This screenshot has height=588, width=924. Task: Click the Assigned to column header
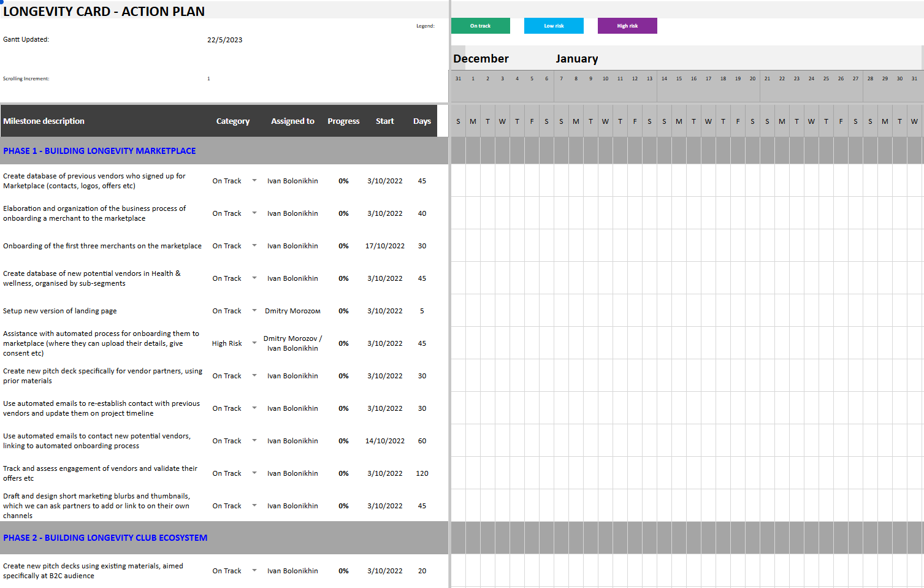(x=292, y=121)
